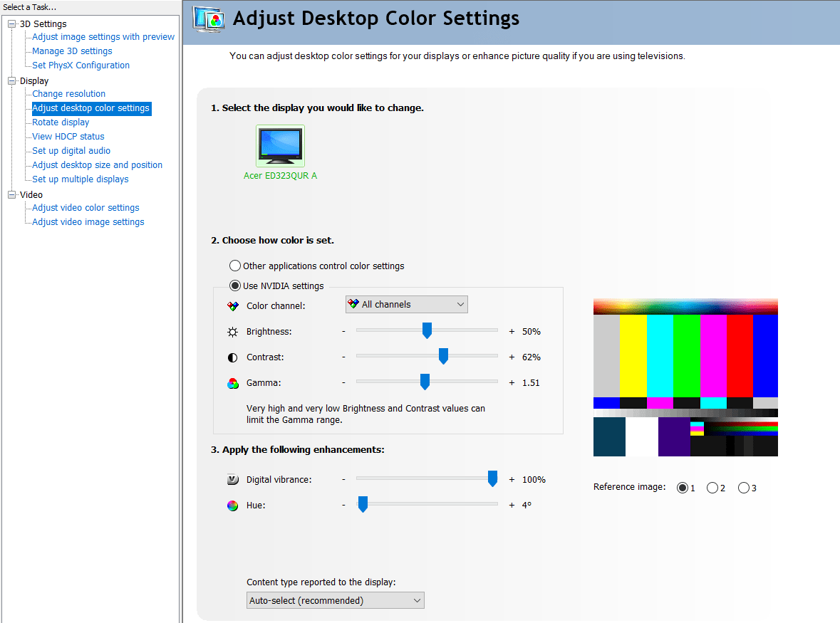
Task: Click the Hue color wheel icon
Action: (232, 506)
